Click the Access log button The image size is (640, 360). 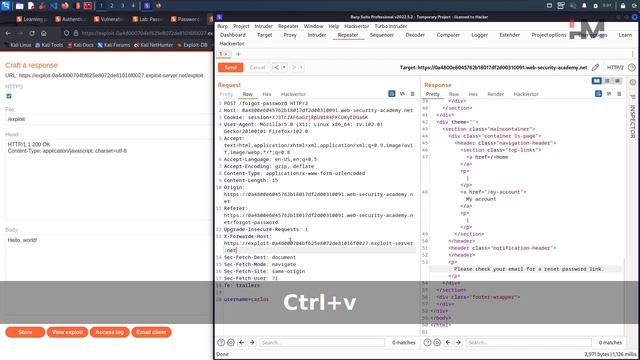[109, 332]
